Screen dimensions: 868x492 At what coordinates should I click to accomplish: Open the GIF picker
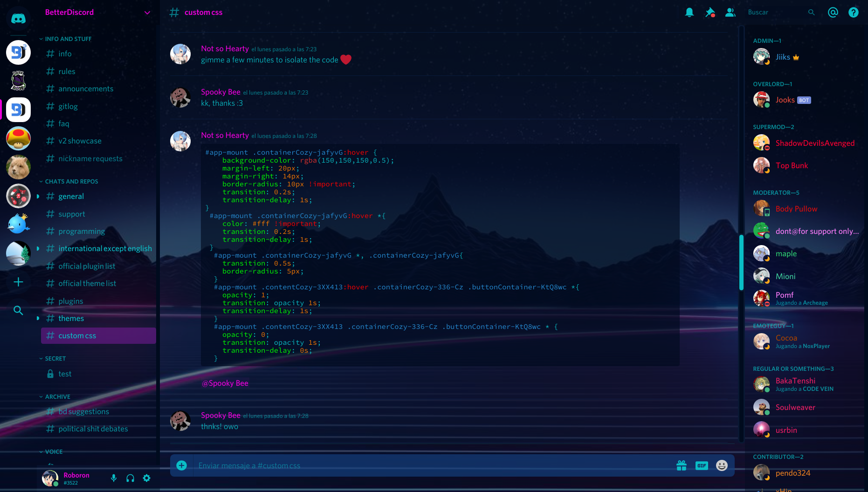[x=702, y=465]
